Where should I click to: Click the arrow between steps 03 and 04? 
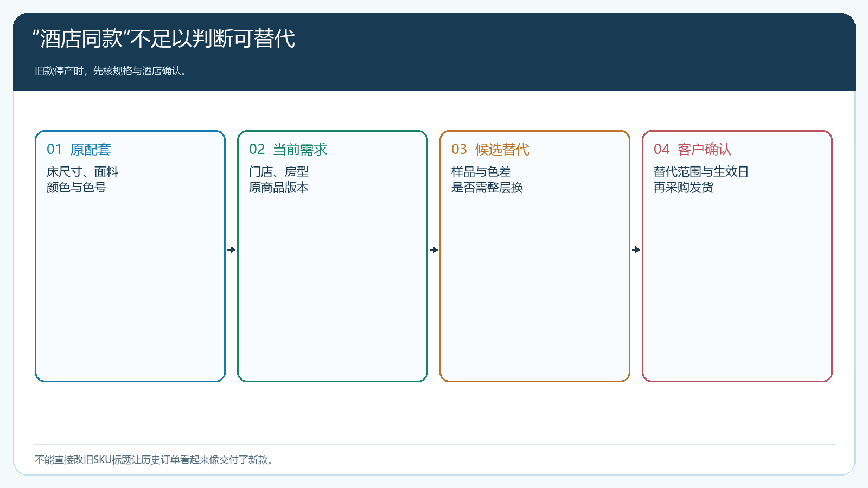(x=636, y=250)
